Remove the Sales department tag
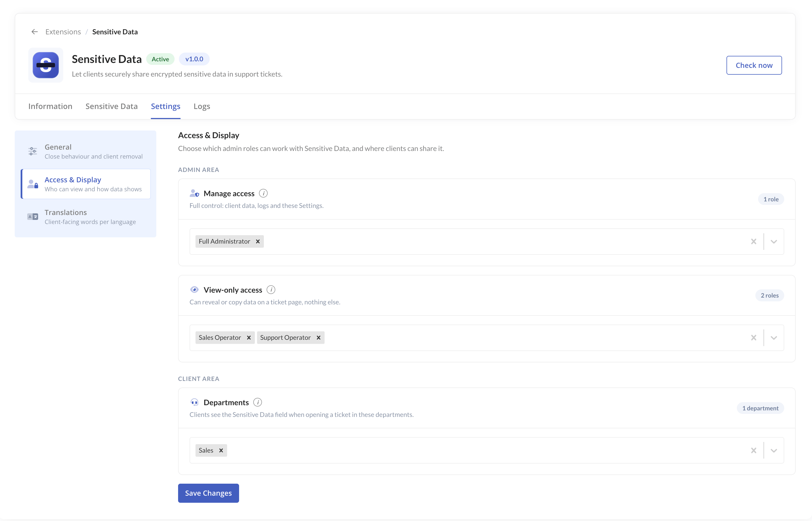Image resolution: width=812 pixels, height=521 pixels. click(x=221, y=450)
